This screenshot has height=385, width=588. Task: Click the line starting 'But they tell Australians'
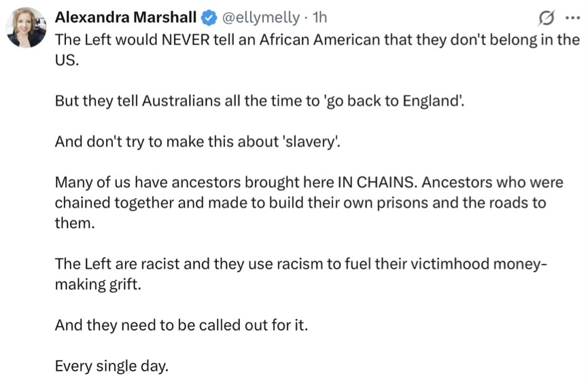[260, 101]
